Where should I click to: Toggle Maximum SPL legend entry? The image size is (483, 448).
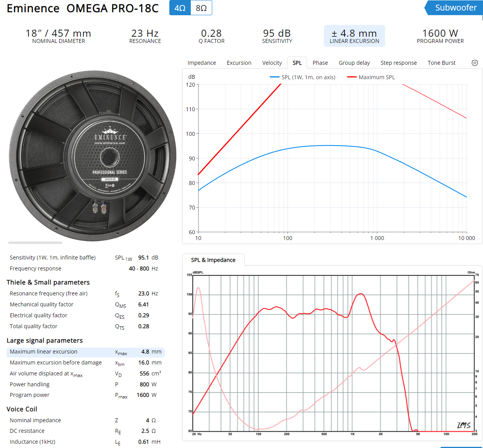(371, 77)
